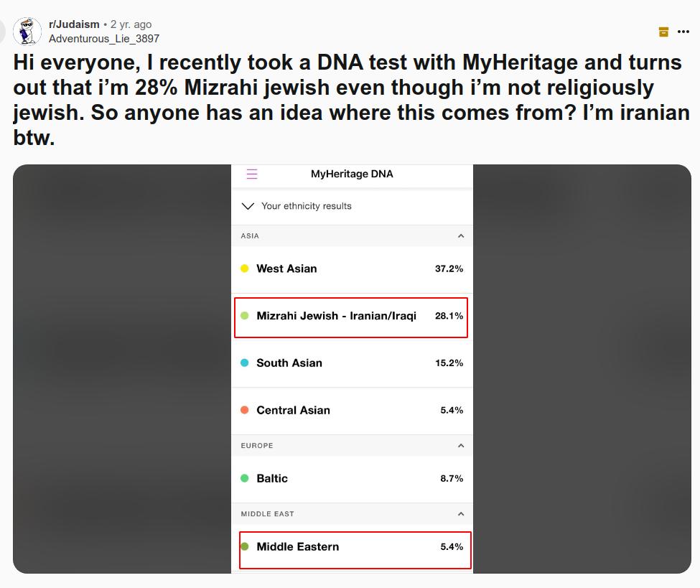This screenshot has height=588, width=700.
Task: Open the r/Judaism subreddit link
Action: click(74, 24)
